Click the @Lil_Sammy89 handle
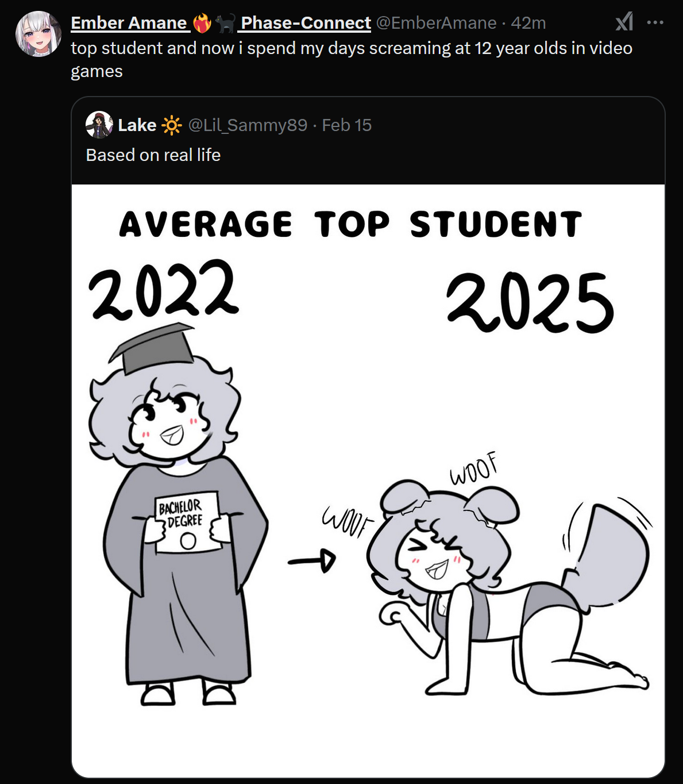The width and height of the screenshot is (683, 784). click(x=248, y=125)
